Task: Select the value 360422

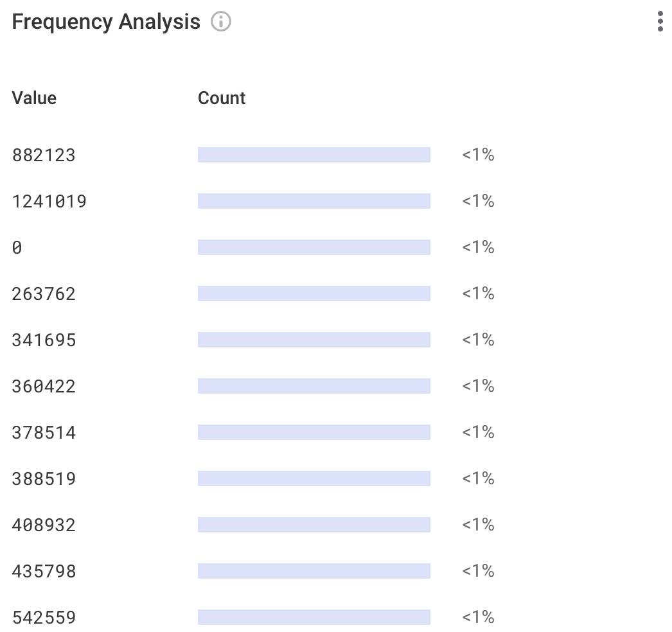Action: point(44,386)
